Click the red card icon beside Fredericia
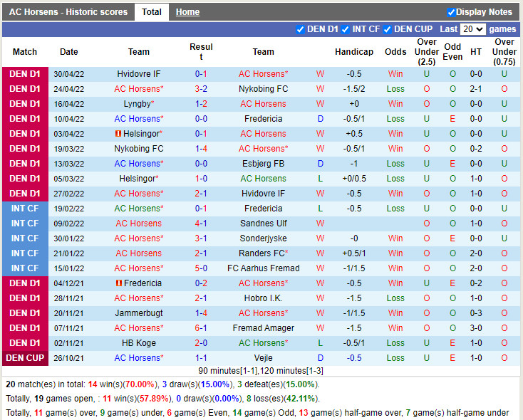523x420 pixels. [118, 283]
